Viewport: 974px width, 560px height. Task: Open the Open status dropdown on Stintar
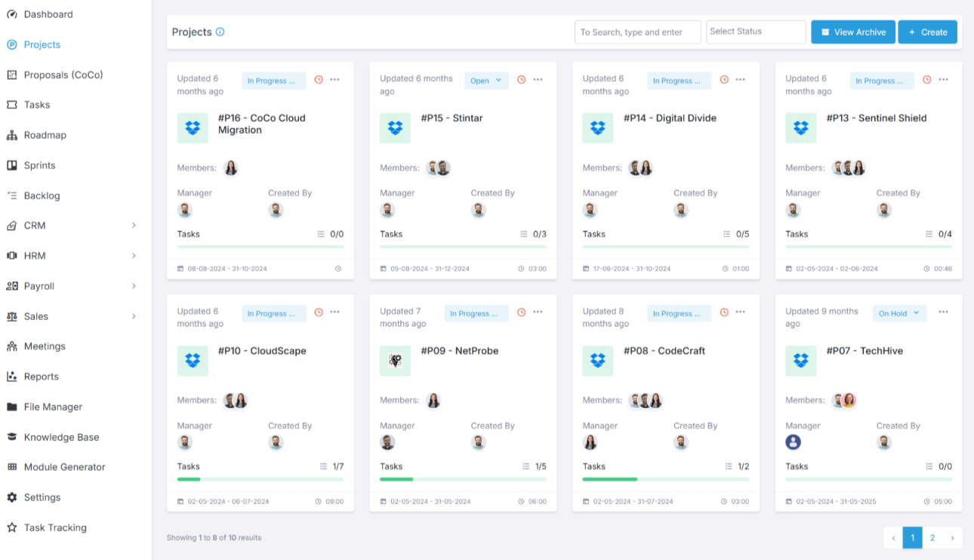[x=487, y=81]
